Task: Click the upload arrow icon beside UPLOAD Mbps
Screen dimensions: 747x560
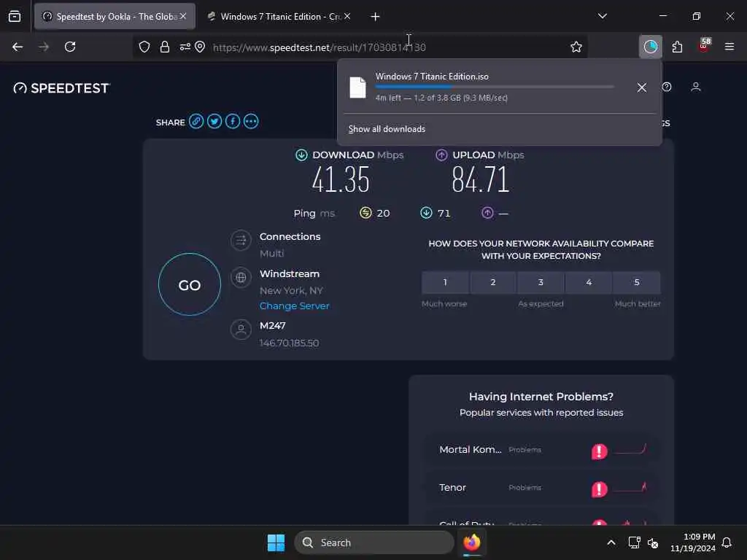Action: pyautogui.click(x=441, y=155)
